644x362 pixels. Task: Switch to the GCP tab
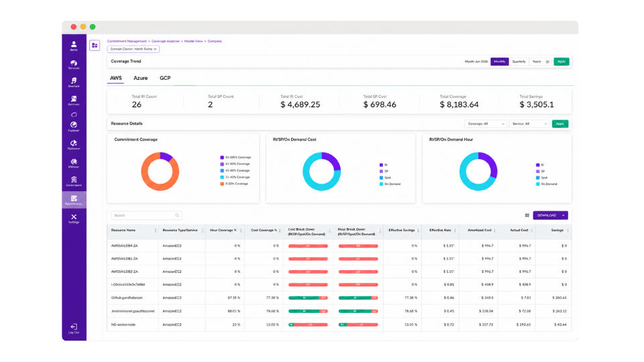(165, 78)
